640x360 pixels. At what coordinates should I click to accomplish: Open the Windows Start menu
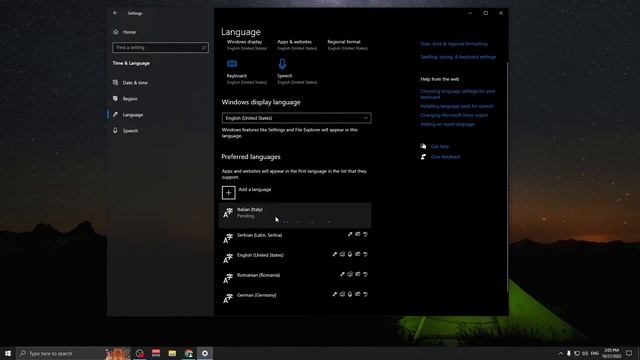point(8,353)
